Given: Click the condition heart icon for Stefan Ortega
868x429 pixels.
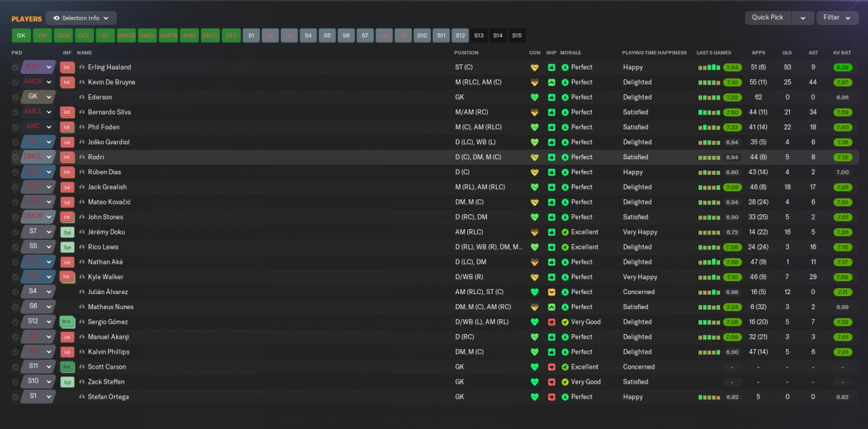Looking at the screenshot, I should [x=534, y=397].
